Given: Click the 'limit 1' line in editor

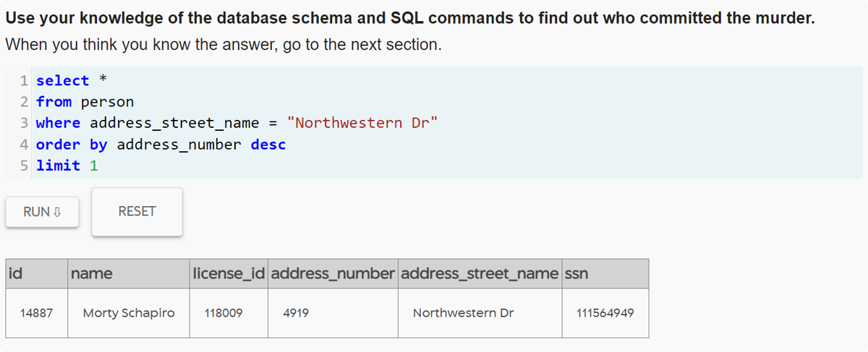Looking at the screenshot, I should click(x=448, y=166).
